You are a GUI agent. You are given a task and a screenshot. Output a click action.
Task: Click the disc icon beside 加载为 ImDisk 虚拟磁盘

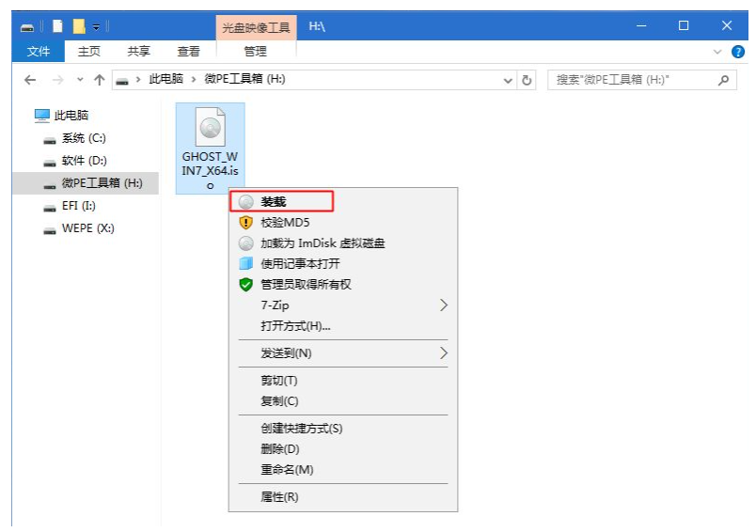(246, 243)
